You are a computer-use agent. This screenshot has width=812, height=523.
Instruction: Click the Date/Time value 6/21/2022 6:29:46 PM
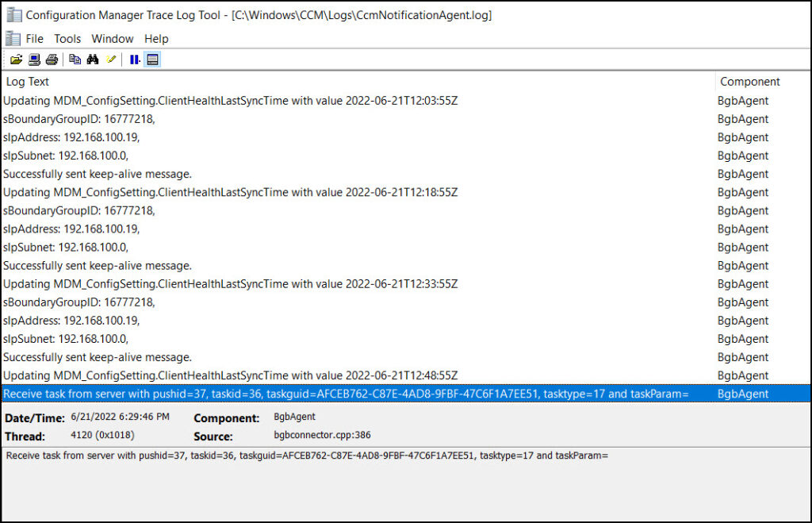tap(121, 417)
